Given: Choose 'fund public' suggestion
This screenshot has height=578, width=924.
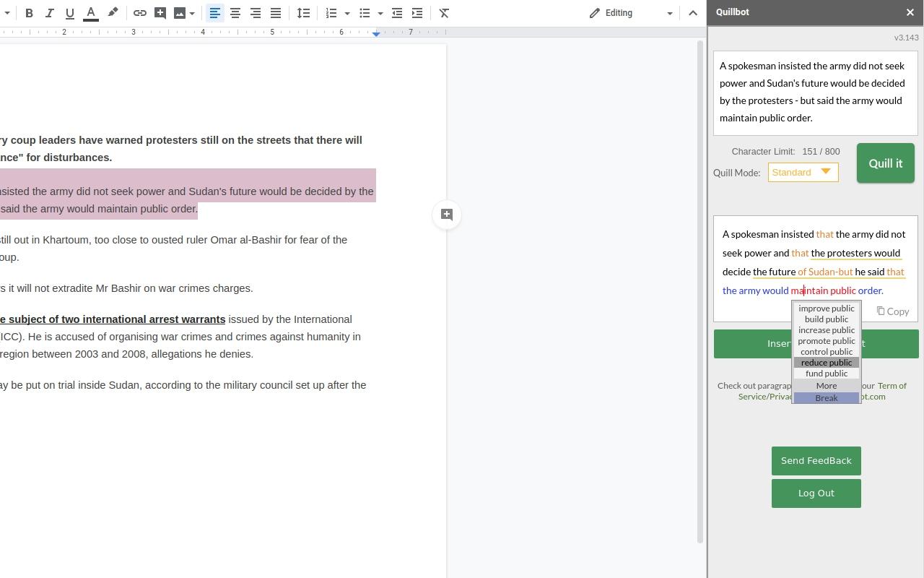Looking at the screenshot, I should tap(827, 374).
